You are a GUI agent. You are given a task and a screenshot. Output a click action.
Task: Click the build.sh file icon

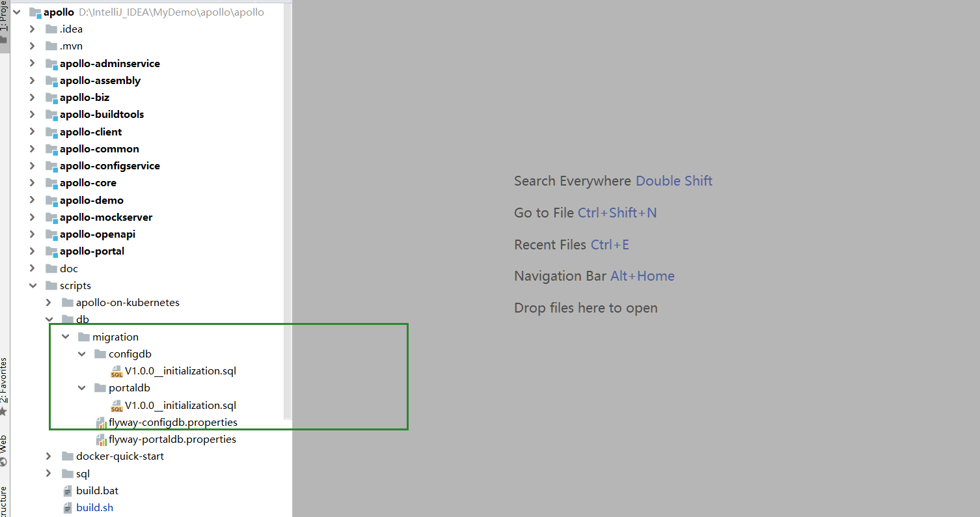(68, 508)
